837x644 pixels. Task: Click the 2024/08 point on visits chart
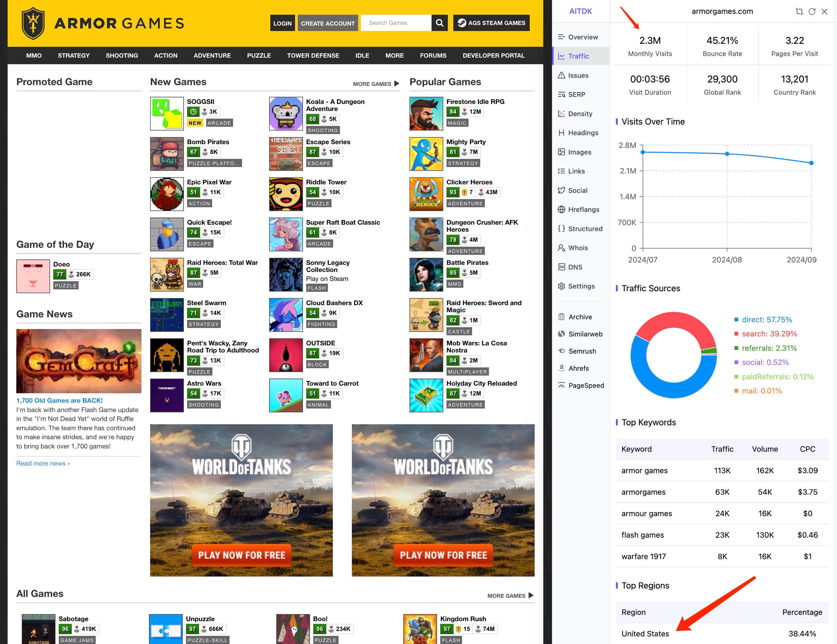pos(727,154)
